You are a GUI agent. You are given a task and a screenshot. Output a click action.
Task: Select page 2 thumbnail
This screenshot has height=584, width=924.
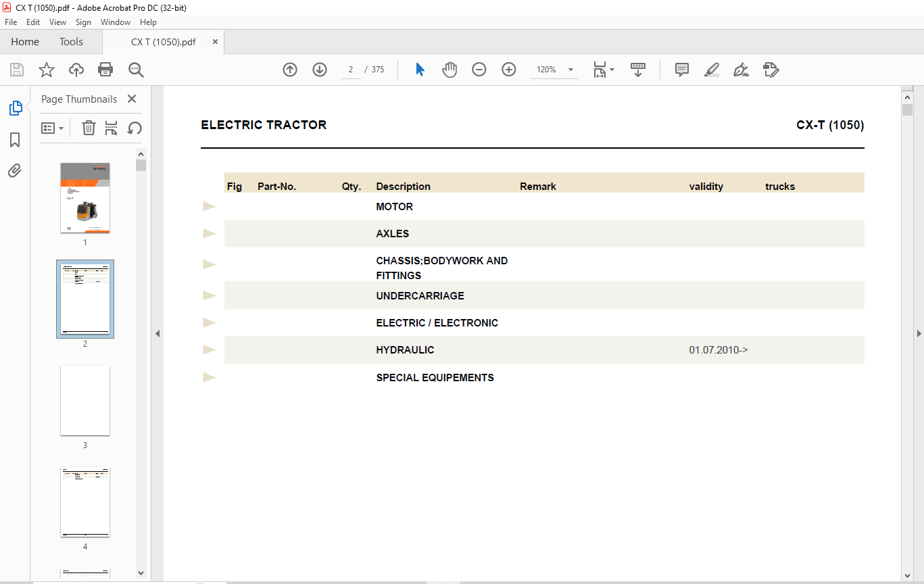[85, 299]
